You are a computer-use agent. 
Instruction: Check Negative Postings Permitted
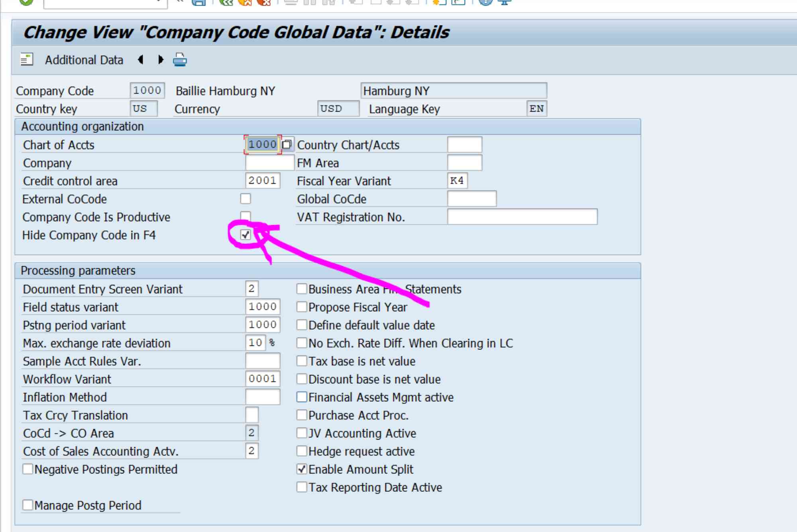27,469
